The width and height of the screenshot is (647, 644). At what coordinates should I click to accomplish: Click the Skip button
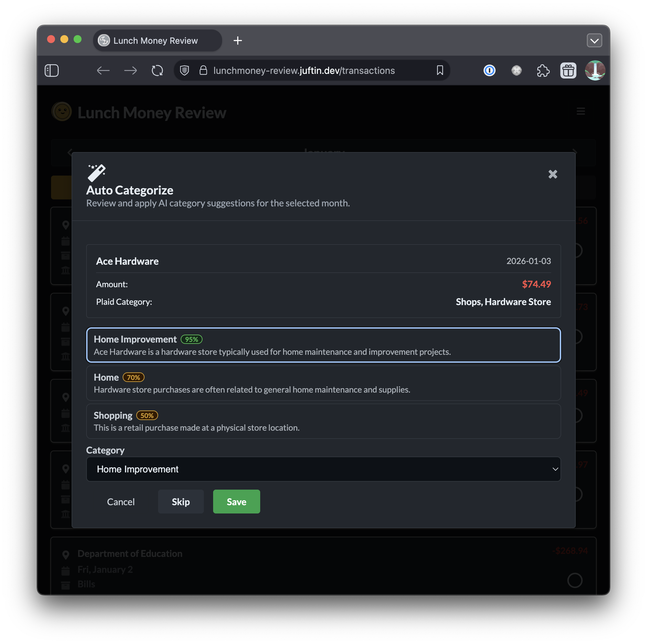(181, 502)
